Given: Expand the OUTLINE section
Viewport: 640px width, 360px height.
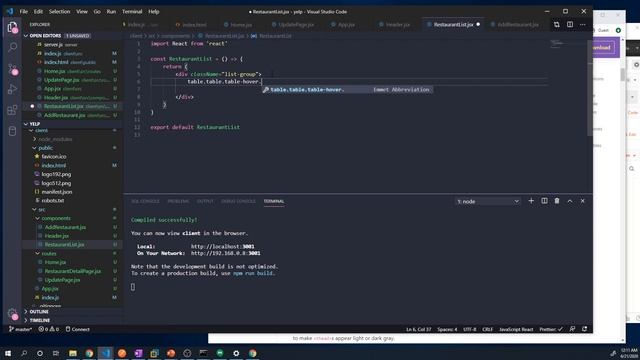Looking at the screenshot, I should pyautogui.click(x=39, y=311).
